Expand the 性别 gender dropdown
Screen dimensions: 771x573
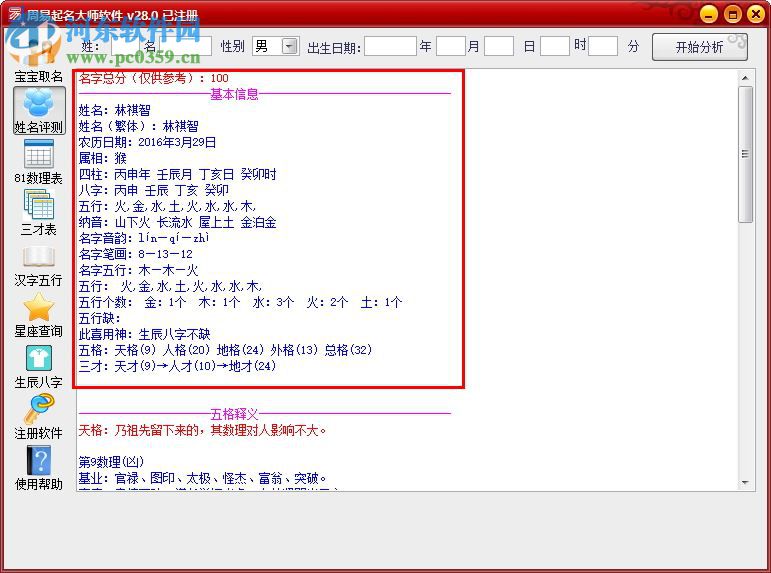tap(290, 46)
